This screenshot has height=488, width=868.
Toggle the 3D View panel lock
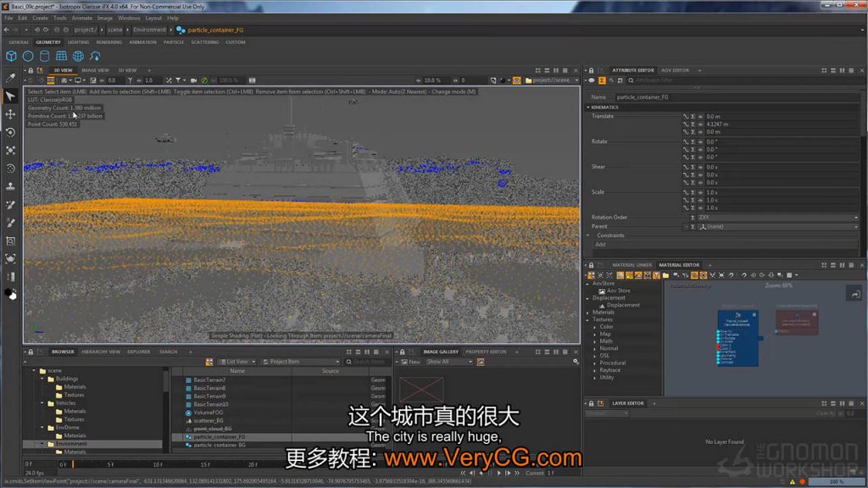coord(31,71)
